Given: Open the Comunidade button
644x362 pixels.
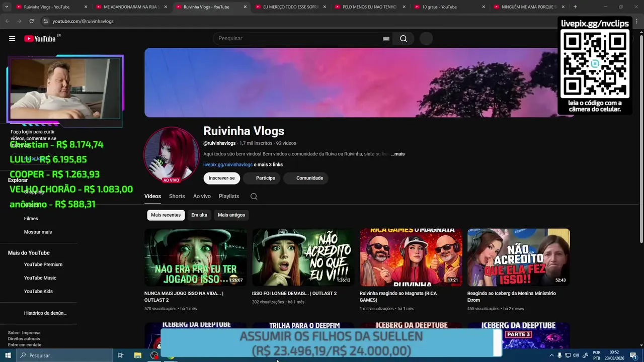Looking at the screenshot, I should 306,178.
